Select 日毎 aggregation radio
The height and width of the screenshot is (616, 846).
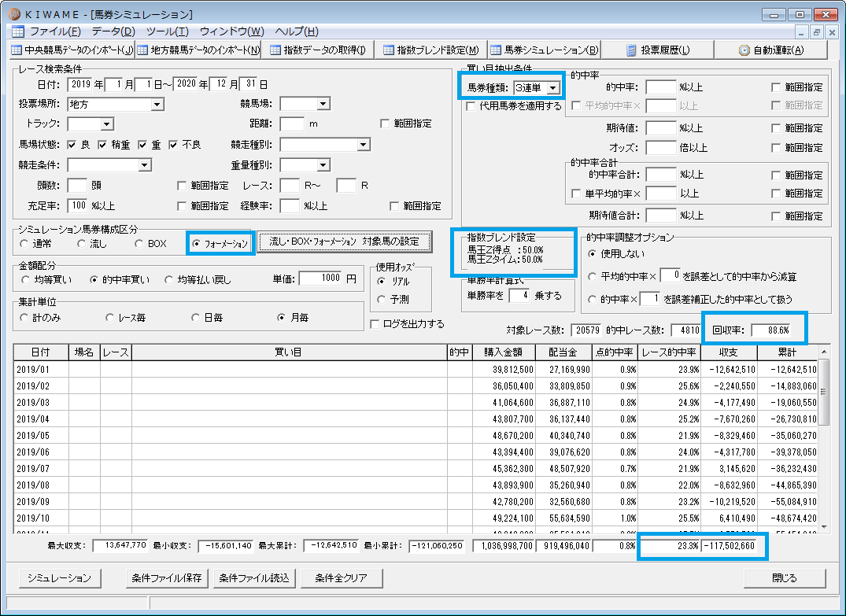[x=195, y=318]
